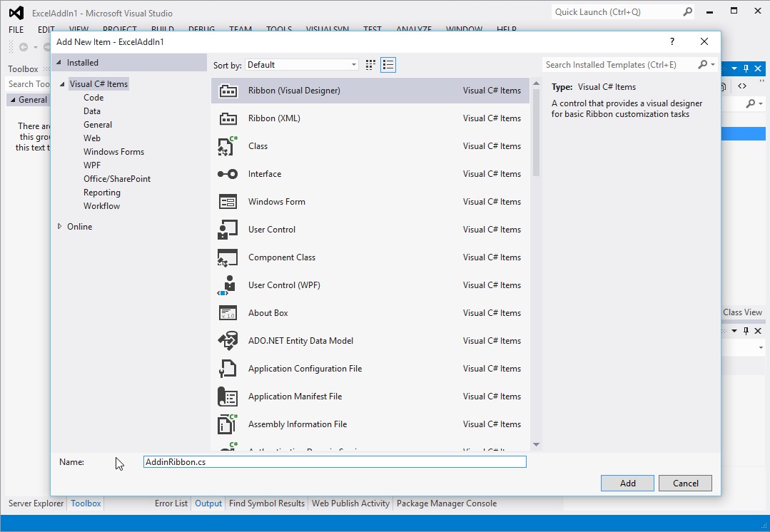Choose the About Box template icon
Viewport: 770px width, 532px height.
228,313
